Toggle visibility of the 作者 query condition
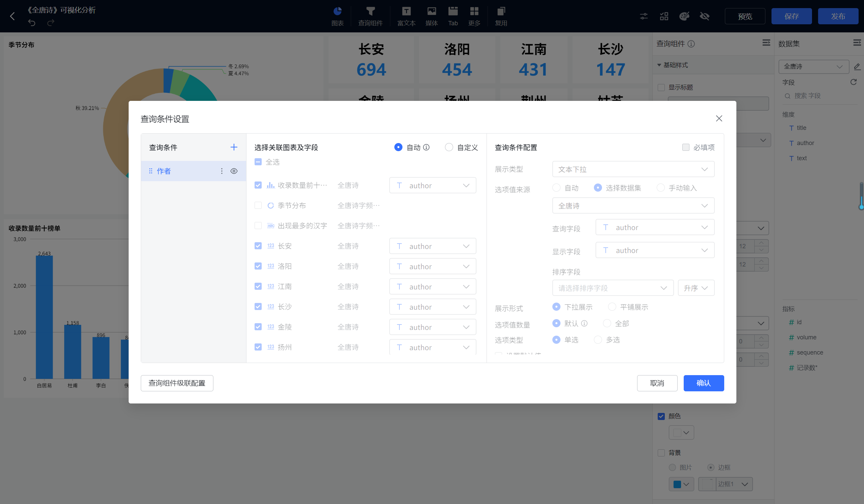This screenshot has width=864, height=504. click(234, 171)
